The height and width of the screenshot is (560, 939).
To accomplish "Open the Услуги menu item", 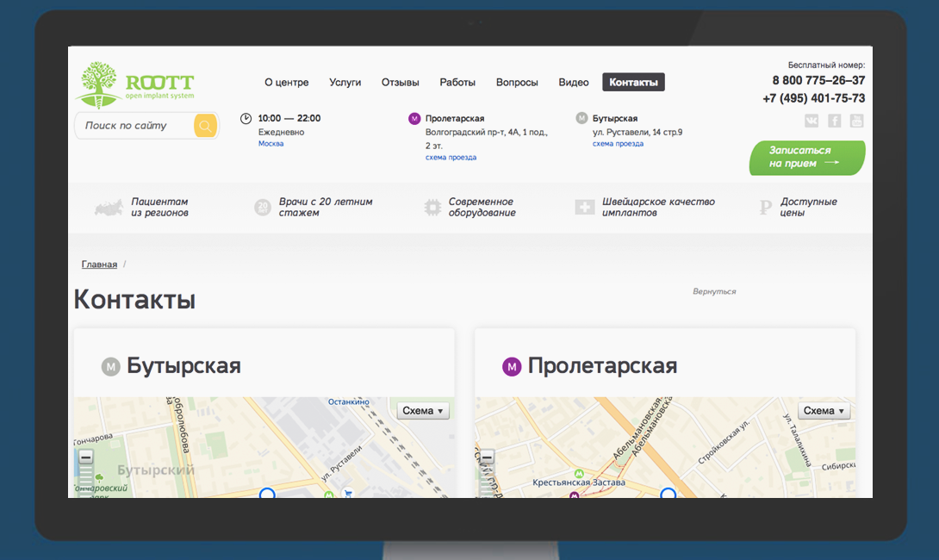I will pyautogui.click(x=345, y=83).
